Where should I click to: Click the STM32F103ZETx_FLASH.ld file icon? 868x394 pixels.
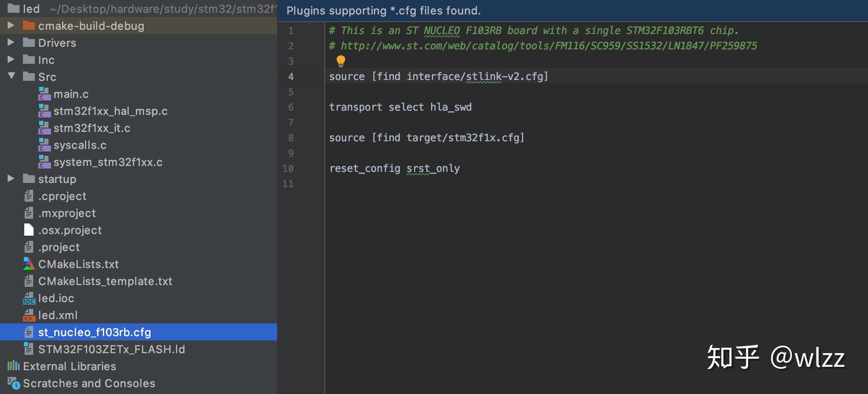28,349
